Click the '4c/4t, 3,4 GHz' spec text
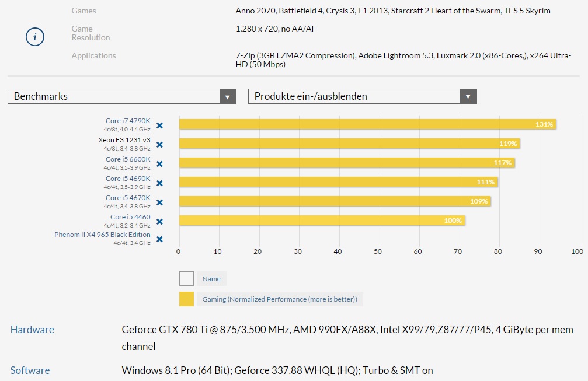The height and width of the screenshot is (381, 588). click(132, 243)
